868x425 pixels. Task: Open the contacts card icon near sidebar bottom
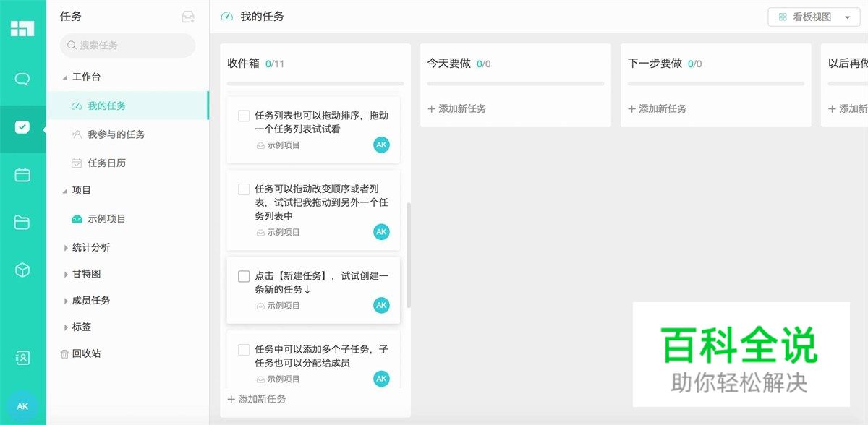coord(24,358)
